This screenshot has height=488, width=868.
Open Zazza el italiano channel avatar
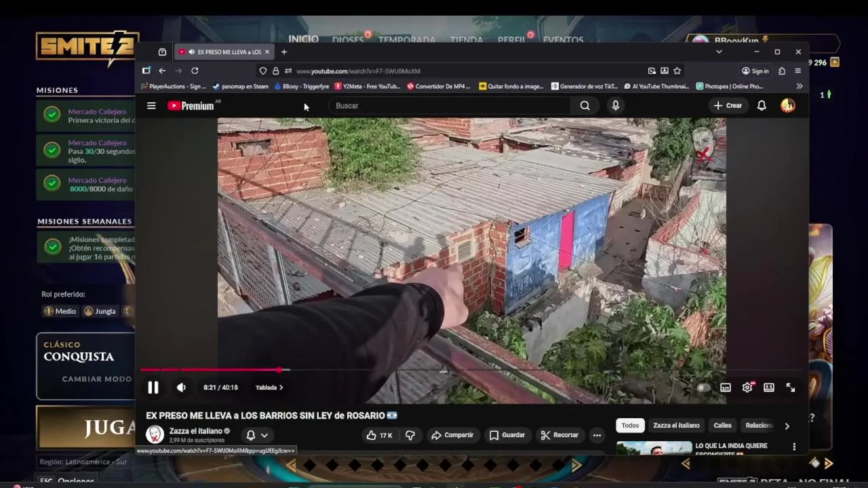(155, 434)
